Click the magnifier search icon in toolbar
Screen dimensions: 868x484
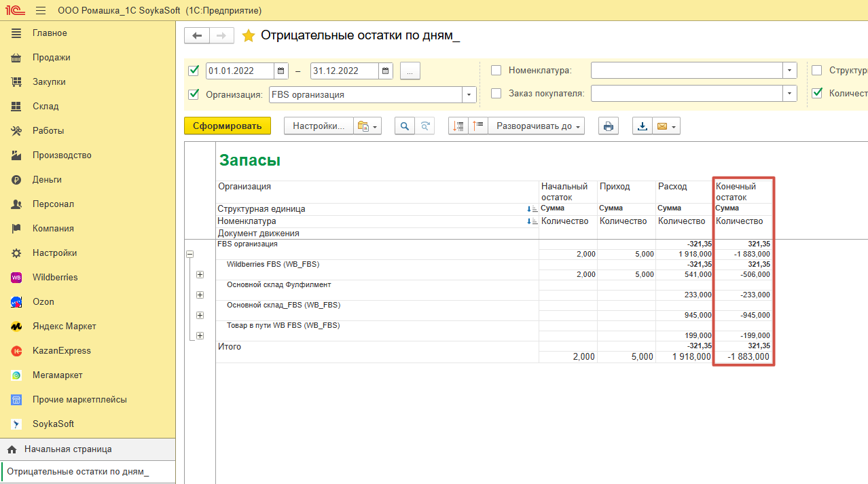click(x=405, y=126)
